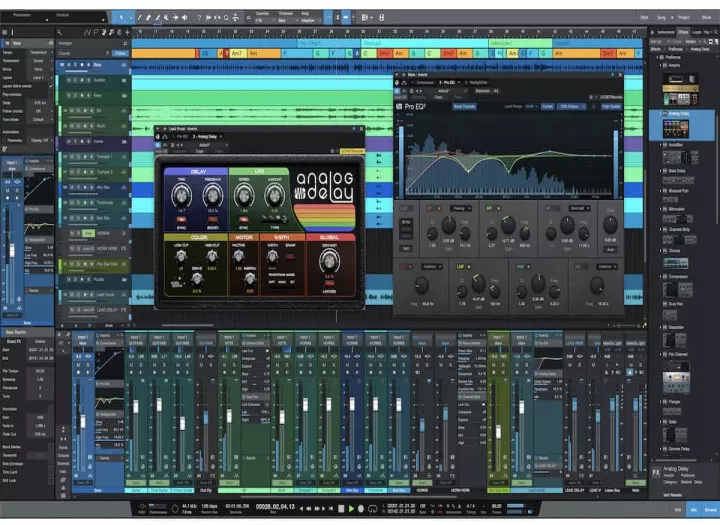Click the Play button in transport

coord(351,508)
